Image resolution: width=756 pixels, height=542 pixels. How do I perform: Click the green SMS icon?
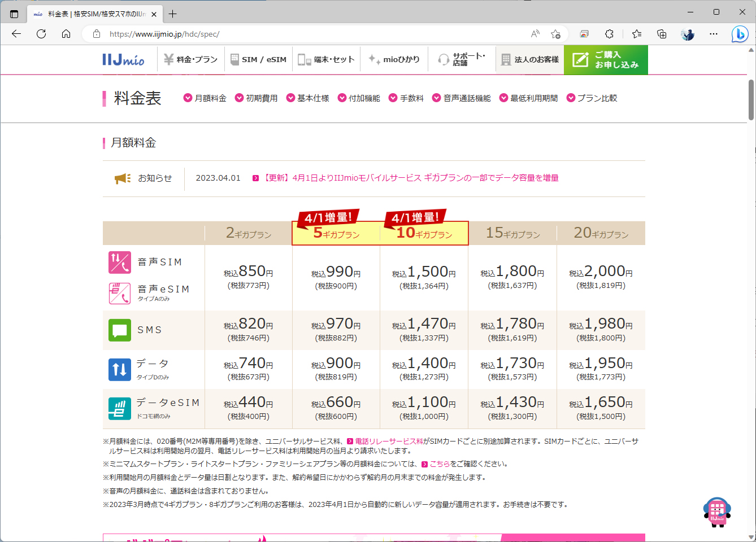[120, 330]
